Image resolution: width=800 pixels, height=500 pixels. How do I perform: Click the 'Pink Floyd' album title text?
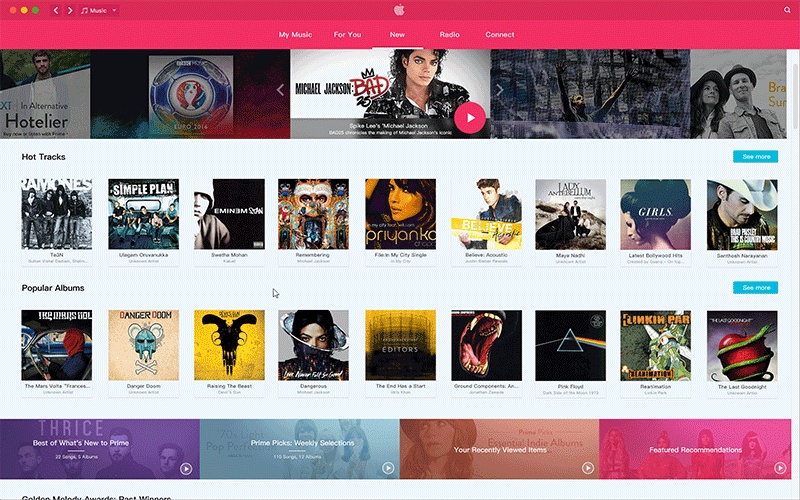(570, 387)
